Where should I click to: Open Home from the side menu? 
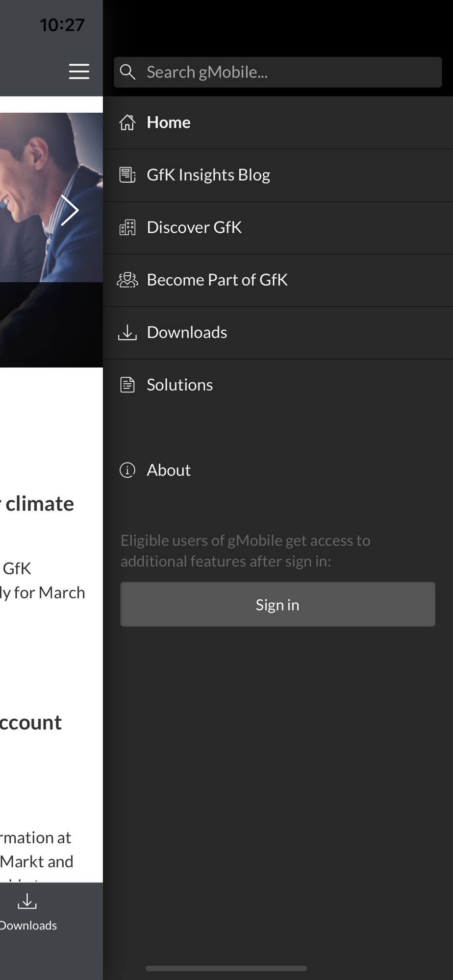point(278,122)
